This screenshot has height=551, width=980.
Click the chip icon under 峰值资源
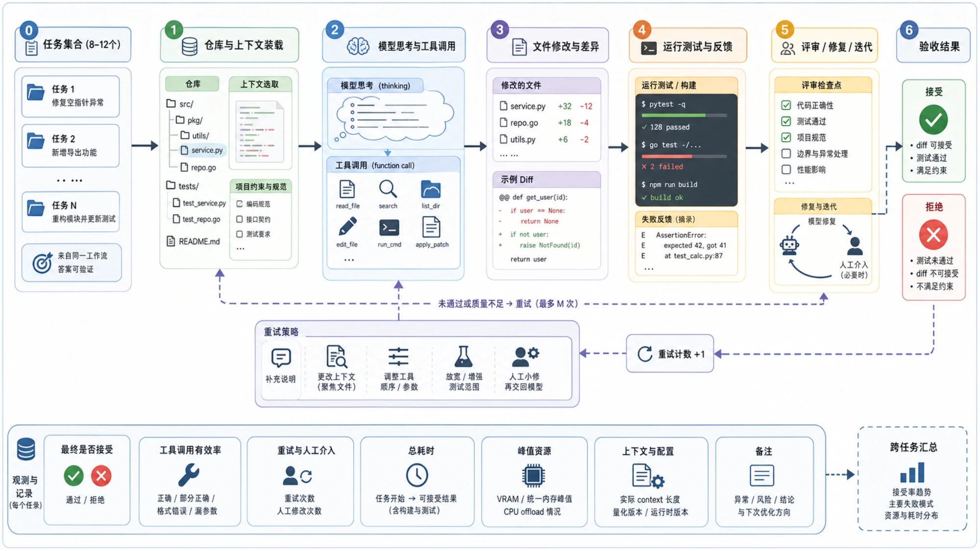pyautogui.click(x=533, y=476)
